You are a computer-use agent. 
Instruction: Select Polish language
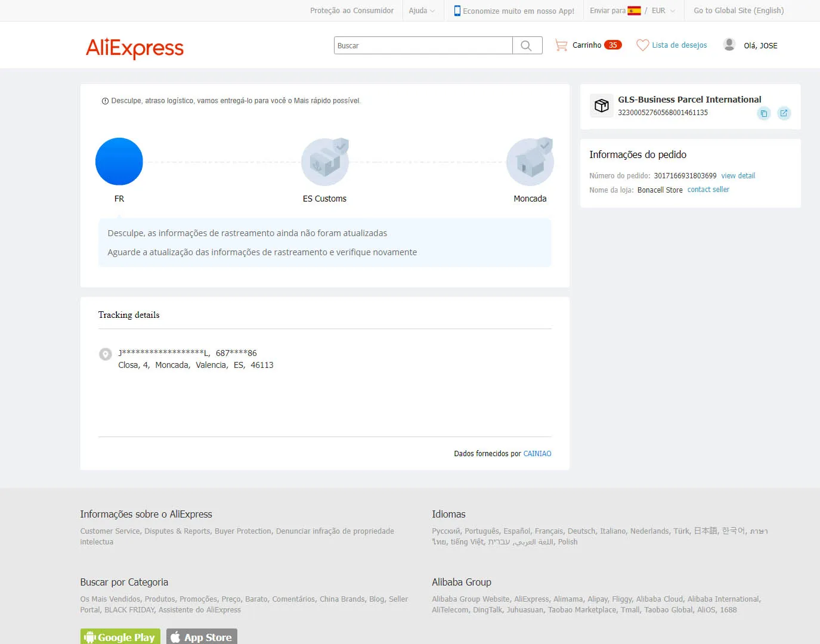[x=568, y=542]
